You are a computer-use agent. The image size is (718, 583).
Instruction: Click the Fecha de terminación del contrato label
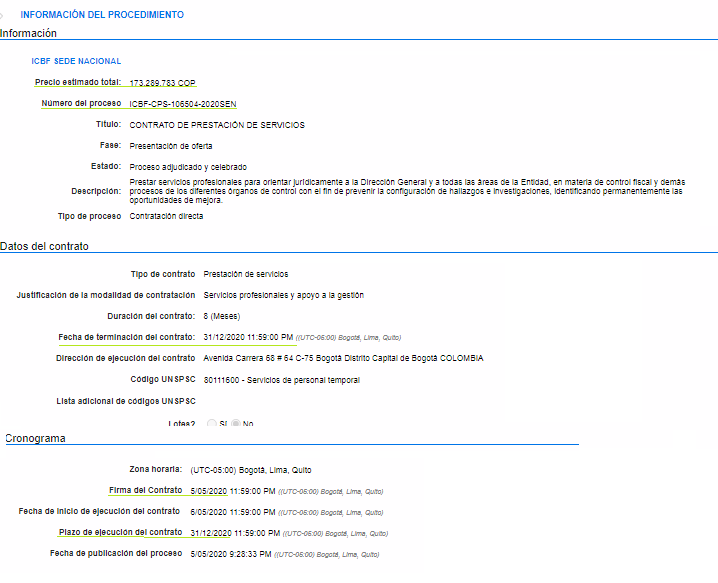(x=126, y=338)
